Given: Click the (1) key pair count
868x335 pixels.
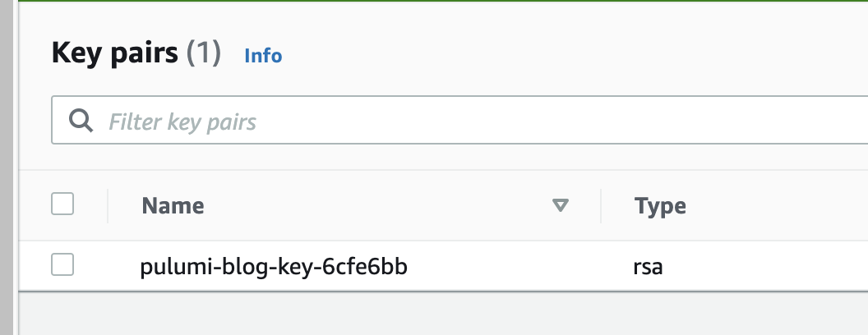Looking at the screenshot, I should 203,54.
